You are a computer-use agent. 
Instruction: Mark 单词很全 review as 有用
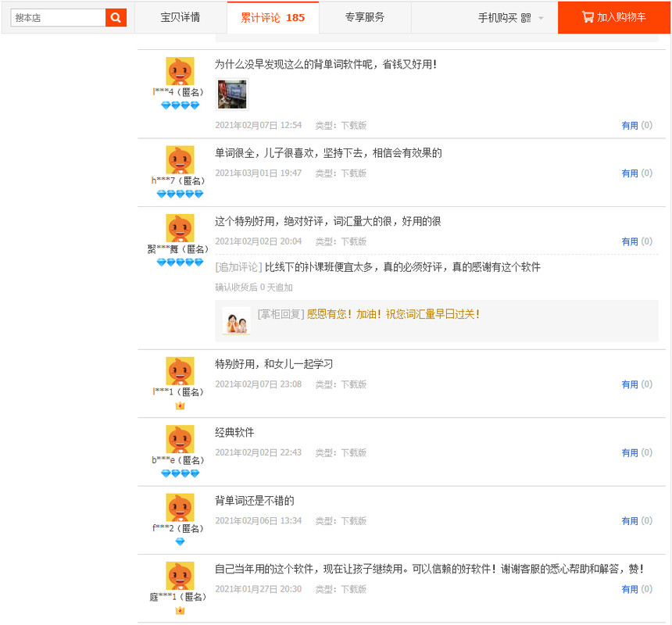pyautogui.click(x=630, y=173)
